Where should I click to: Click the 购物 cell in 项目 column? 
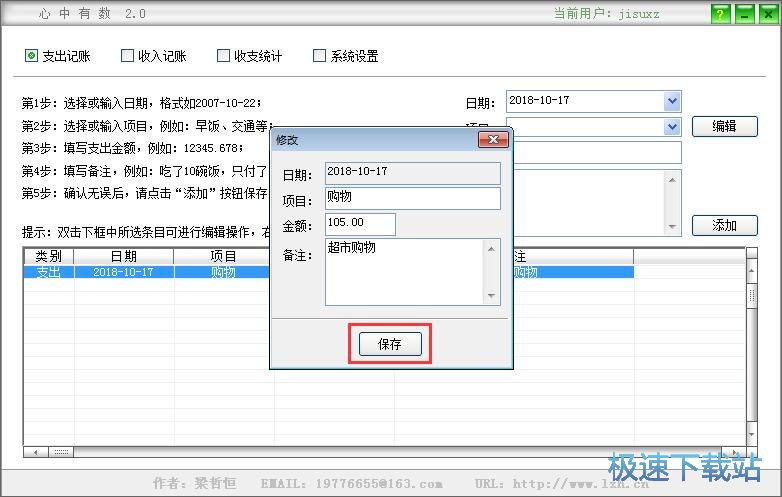coord(222,272)
